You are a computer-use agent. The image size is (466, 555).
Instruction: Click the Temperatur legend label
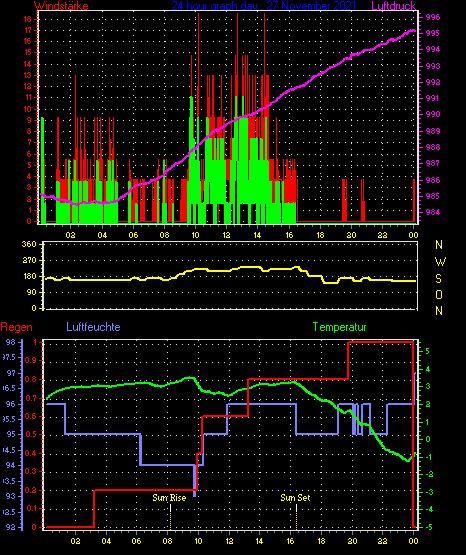(x=339, y=327)
